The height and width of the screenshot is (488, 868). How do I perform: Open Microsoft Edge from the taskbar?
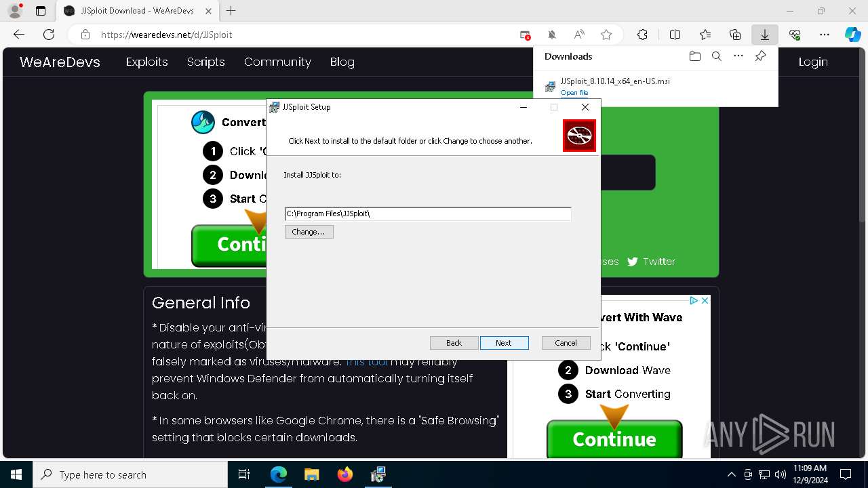[x=279, y=474]
